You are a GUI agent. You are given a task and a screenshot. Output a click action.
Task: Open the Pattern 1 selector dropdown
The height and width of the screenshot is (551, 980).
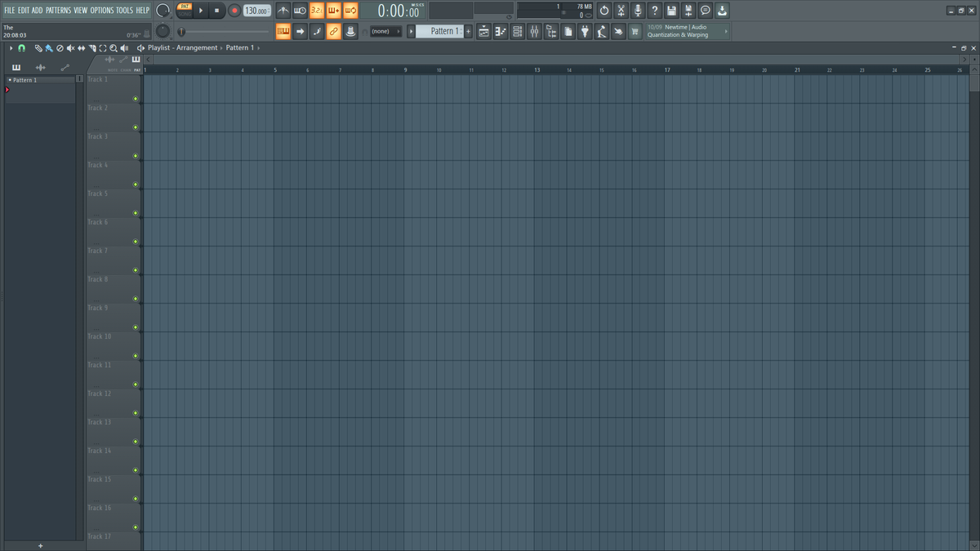pyautogui.click(x=440, y=31)
